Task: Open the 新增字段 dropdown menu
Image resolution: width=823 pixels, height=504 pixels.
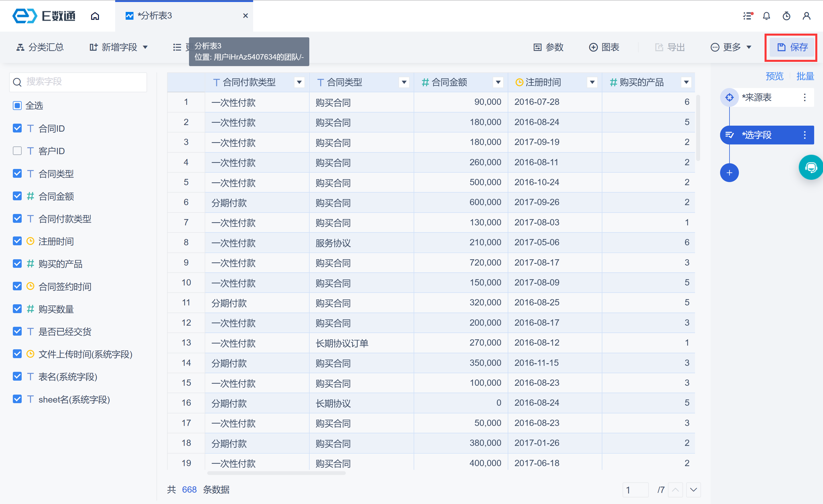Action: pyautogui.click(x=119, y=47)
